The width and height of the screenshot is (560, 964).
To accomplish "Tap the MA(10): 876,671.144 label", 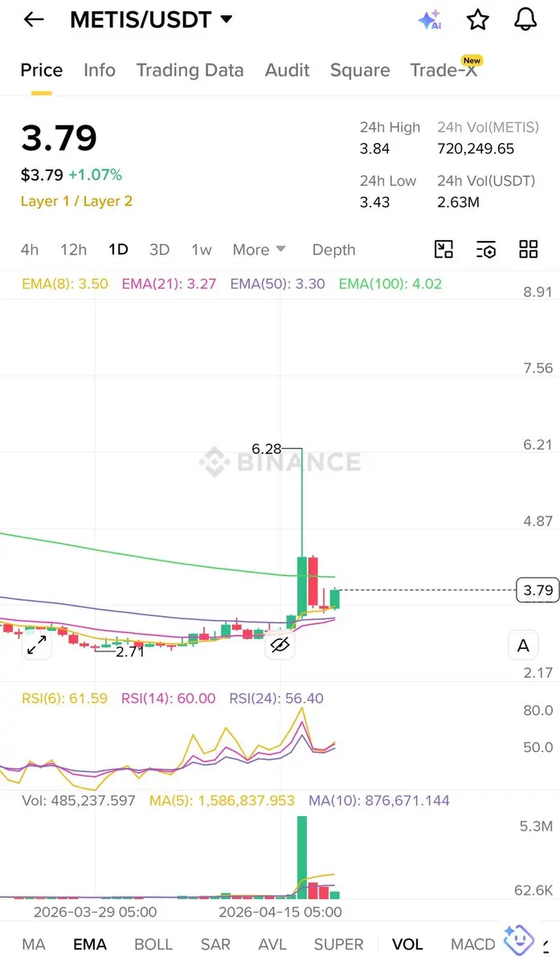I will [379, 800].
